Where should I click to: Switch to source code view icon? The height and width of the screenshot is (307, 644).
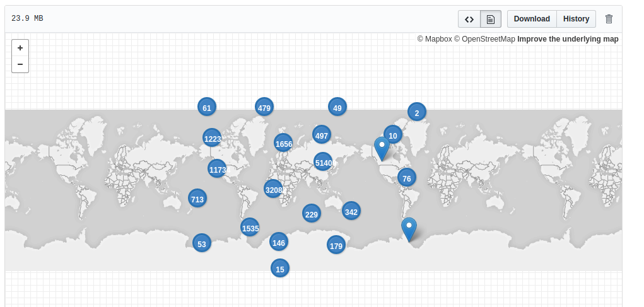point(469,19)
